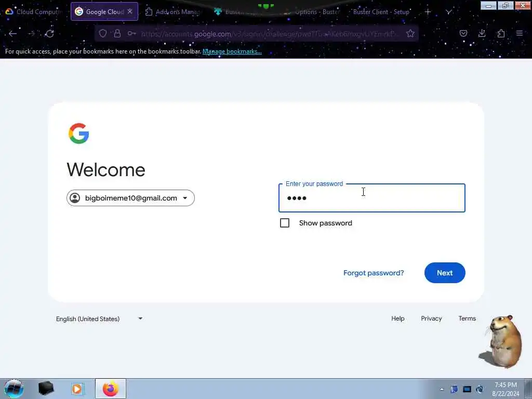Select the Firefox taskbar button
This screenshot has height=399, width=532.
coord(111,389)
